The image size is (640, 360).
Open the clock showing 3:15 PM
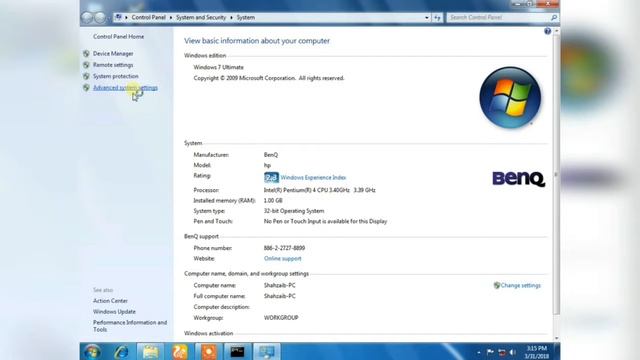click(x=537, y=352)
